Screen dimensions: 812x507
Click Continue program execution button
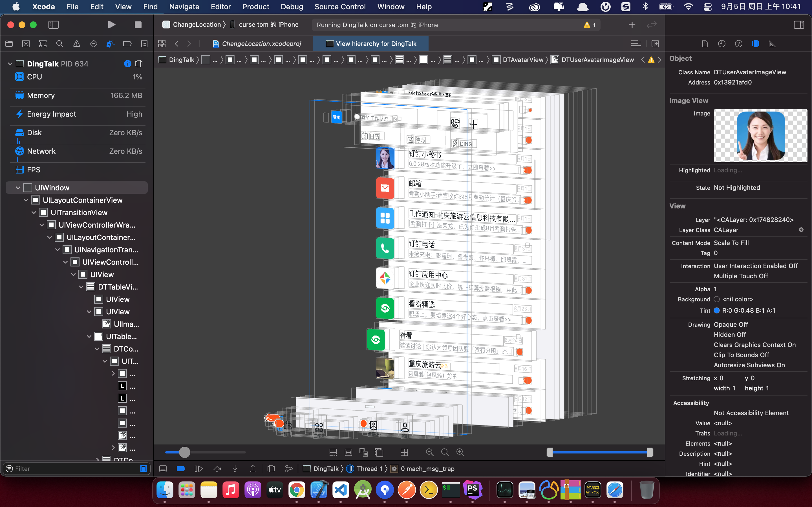click(199, 469)
